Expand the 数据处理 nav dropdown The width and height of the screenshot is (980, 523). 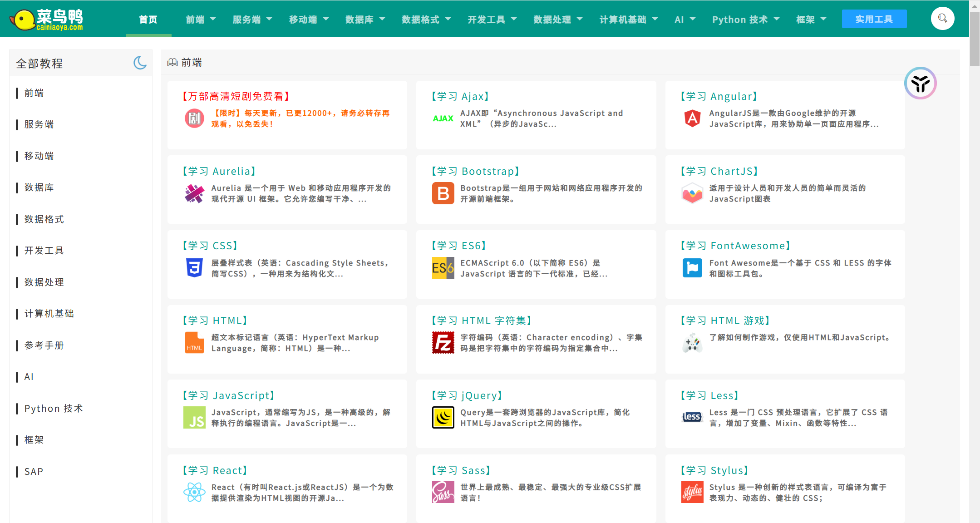pos(558,20)
